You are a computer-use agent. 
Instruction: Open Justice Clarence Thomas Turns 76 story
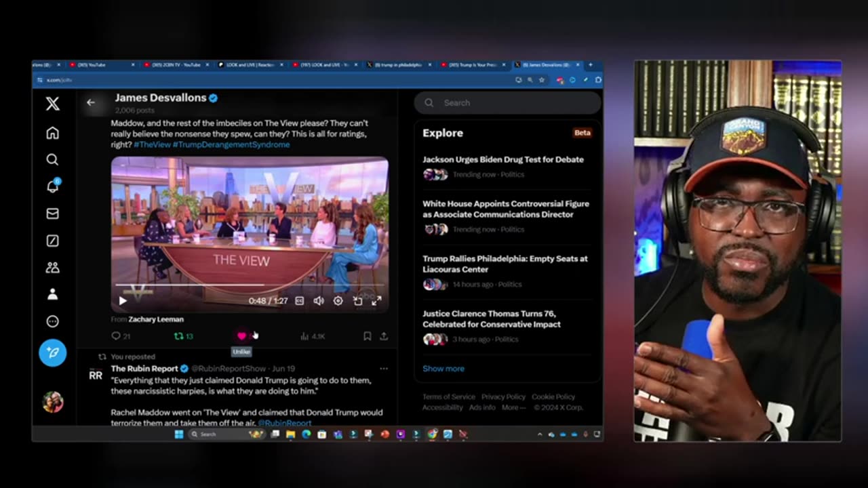(x=492, y=319)
